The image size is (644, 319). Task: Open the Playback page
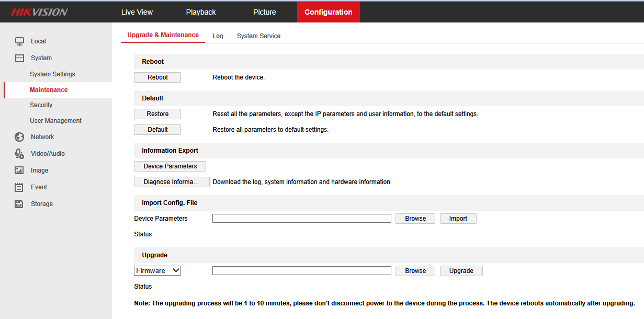pos(200,12)
